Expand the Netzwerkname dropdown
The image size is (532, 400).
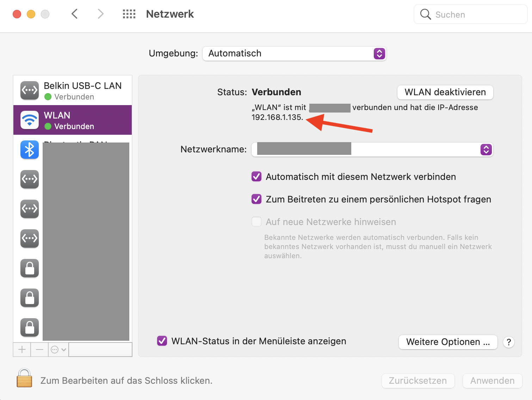pos(486,150)
